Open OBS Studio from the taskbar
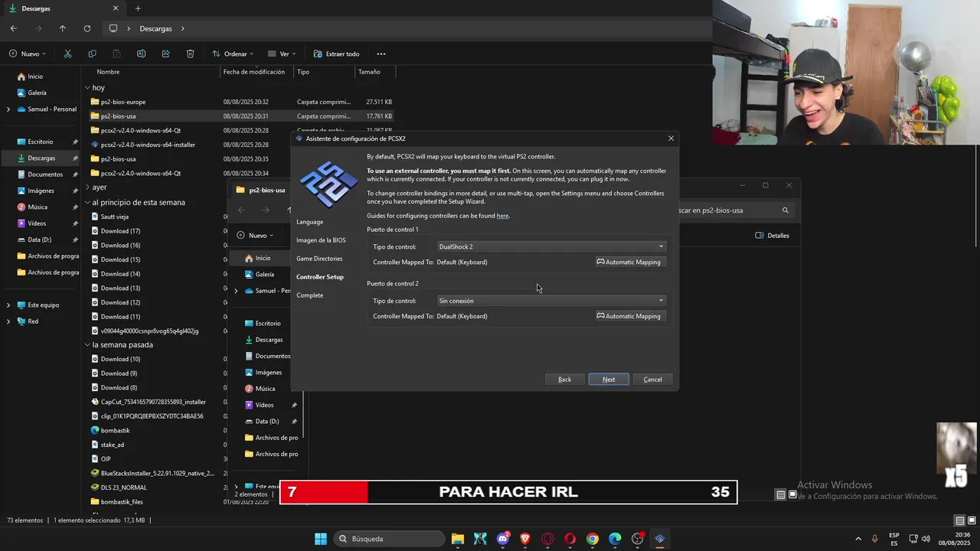The width and height of the screenshot is (980, 551). pos(638,539)
